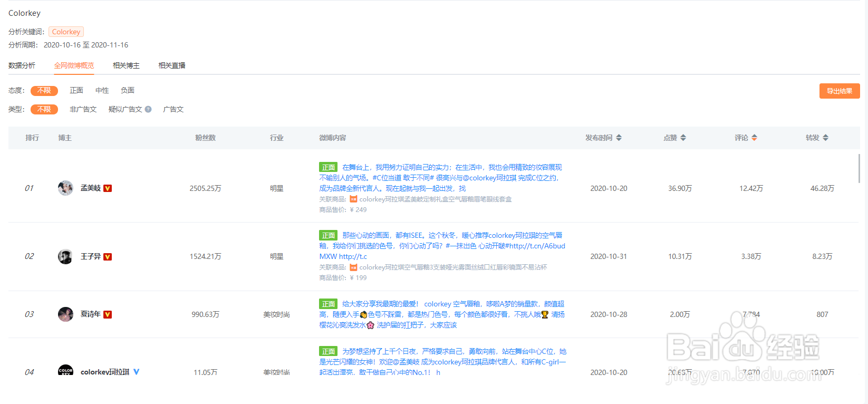Click 发布时间 column header

(599, 138)
